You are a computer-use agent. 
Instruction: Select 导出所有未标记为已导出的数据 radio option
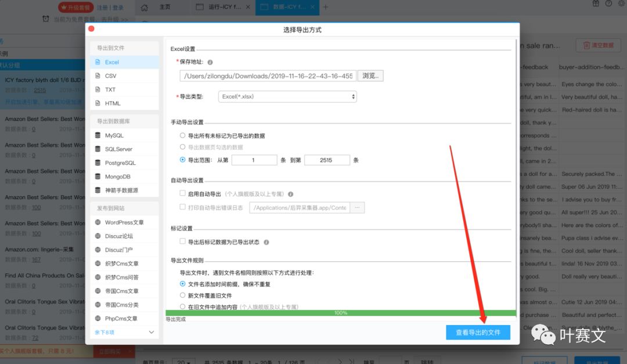pyautogui.click(x=183, y=135)
